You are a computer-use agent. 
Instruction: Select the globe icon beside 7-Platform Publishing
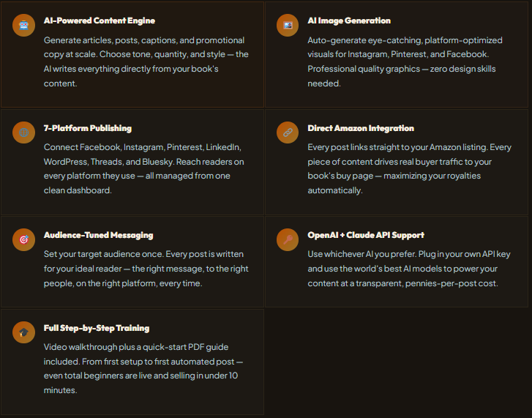coord(24,133)
